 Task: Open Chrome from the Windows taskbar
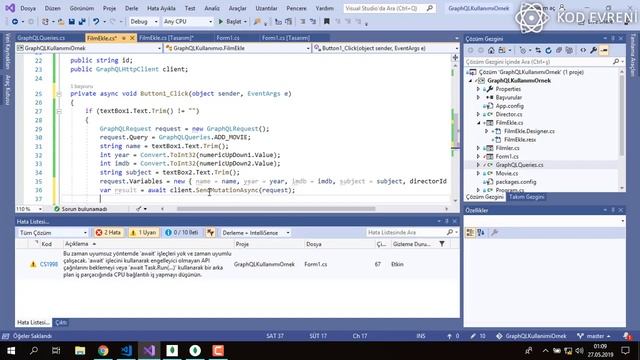(x=103, y=351)
